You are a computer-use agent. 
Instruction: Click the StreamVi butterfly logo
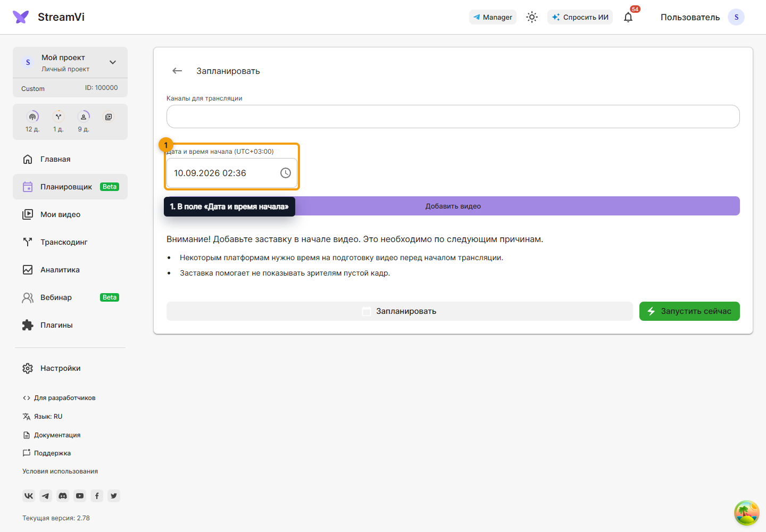(x=21, y=17)
